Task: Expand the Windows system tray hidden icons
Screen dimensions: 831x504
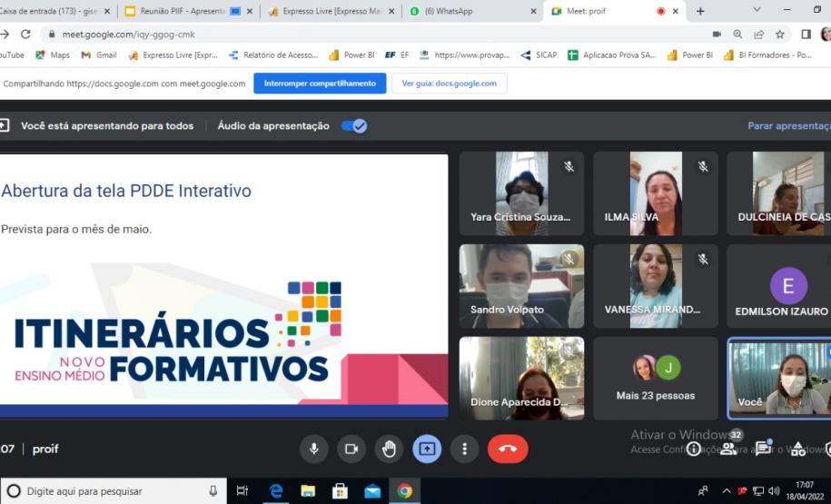Action: click(726, 491)
